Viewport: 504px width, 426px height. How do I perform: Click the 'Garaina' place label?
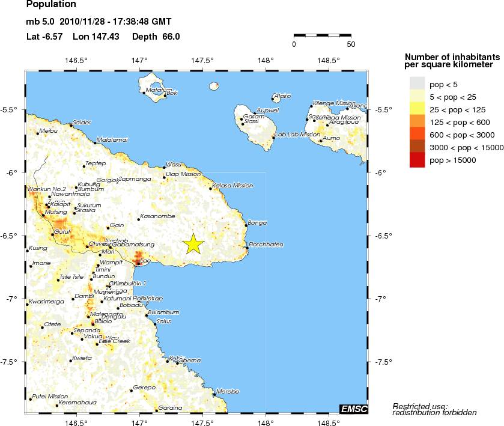(x=171, y=407)
